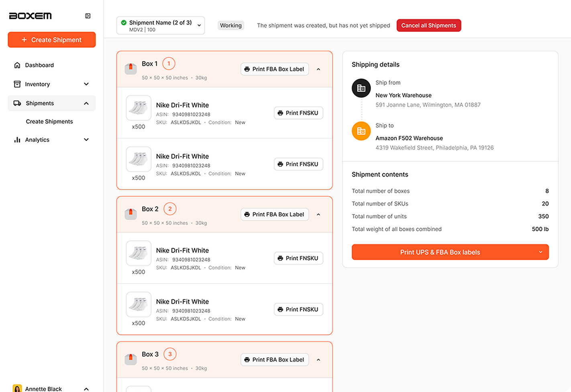Open the Print UPS & FBA labels dropdown arrow
Image resolution: width=571 pixels, height=392 pixels.
pyautogui.click(x=540, y=252)
